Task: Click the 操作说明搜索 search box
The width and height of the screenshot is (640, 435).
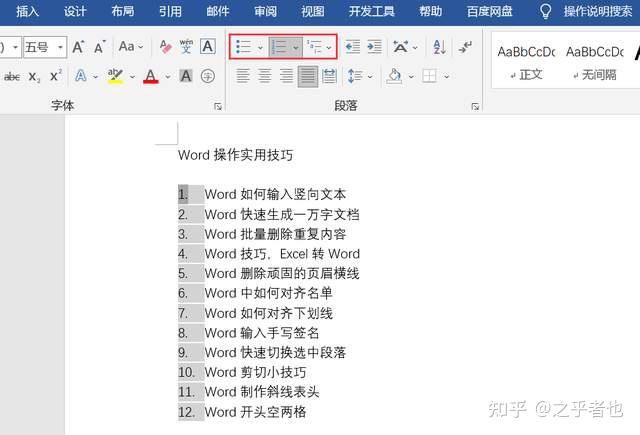Action: click(598, 11)
